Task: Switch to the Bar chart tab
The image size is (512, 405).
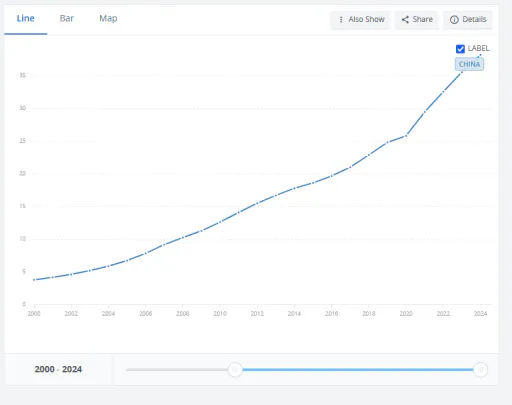Action: [x=67, y=18]
